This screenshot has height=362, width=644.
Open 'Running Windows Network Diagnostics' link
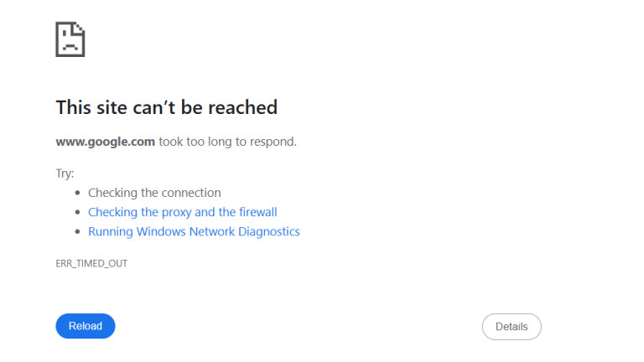pos(194,231)
